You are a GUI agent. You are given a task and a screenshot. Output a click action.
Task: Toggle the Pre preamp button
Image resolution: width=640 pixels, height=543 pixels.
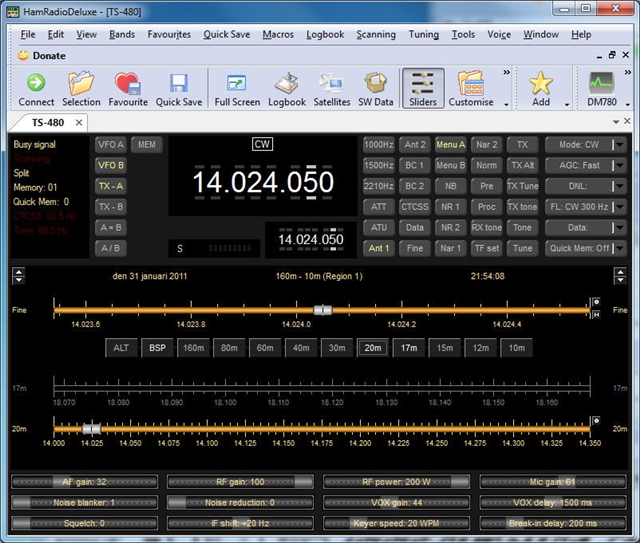tap(487, 186)
